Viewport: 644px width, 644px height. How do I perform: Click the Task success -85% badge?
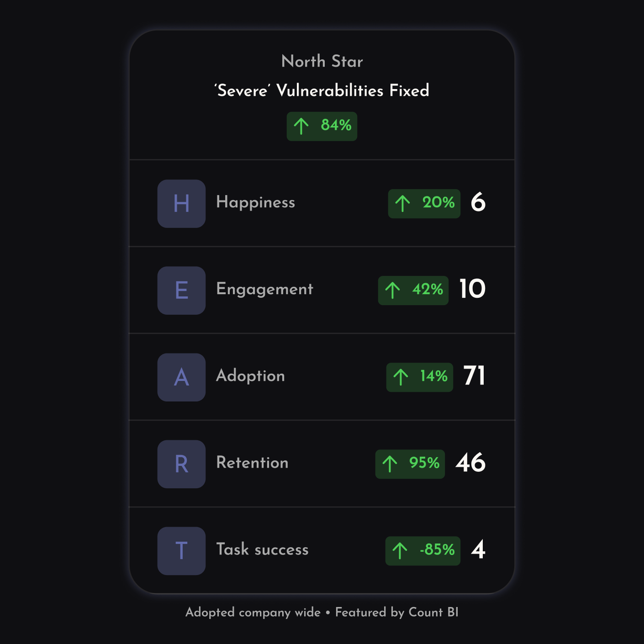[422, 550]
